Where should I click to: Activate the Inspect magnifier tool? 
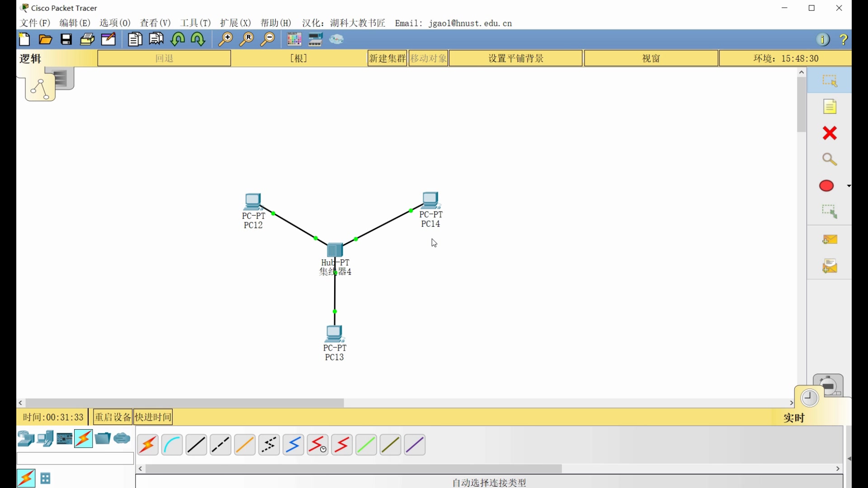click(830, 159)
